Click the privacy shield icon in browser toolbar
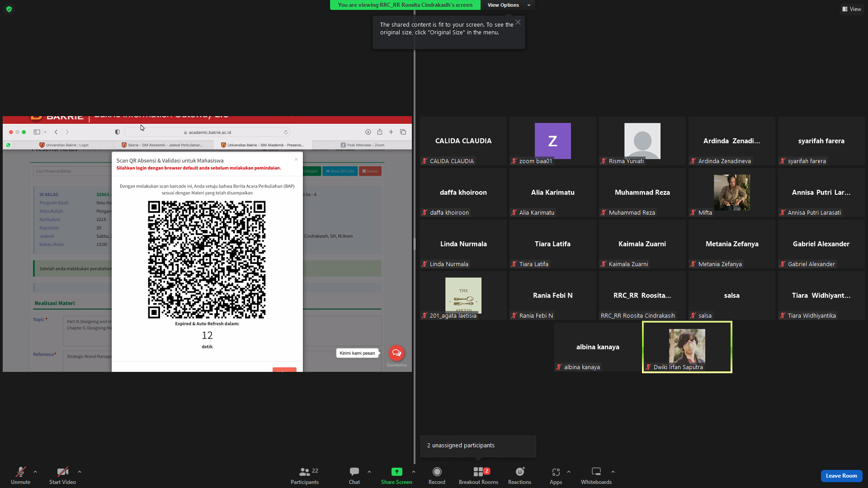This screenshot has width=868, height=488. click(x=117, y=132)
